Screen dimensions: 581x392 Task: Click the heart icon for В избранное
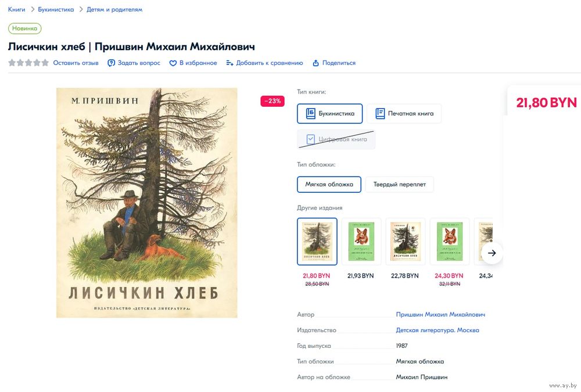click(x=173, y=63)
